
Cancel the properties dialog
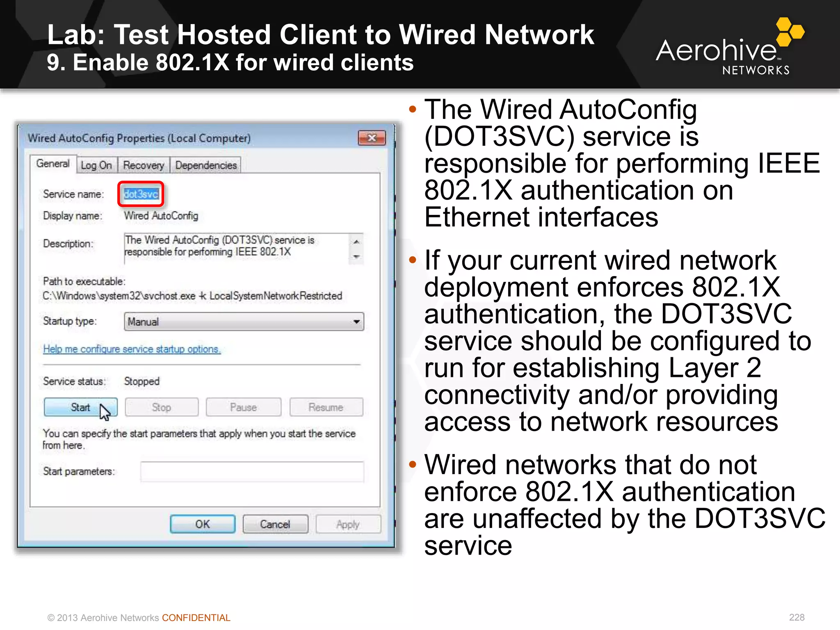click(275, 524)
